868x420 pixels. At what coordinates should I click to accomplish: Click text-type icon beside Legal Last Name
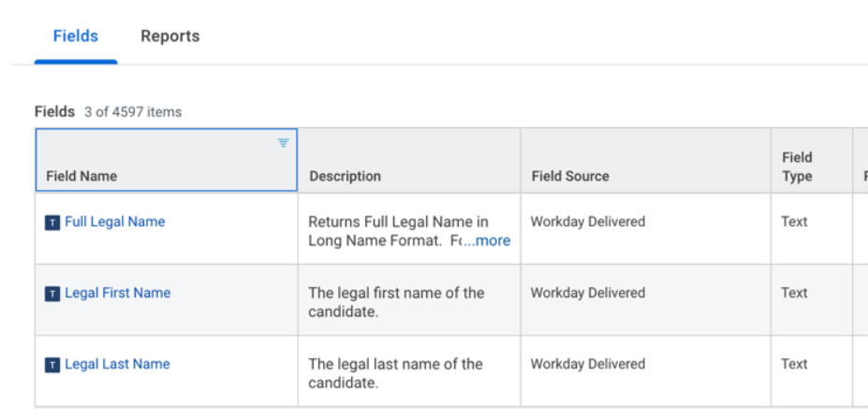(52, 365)
